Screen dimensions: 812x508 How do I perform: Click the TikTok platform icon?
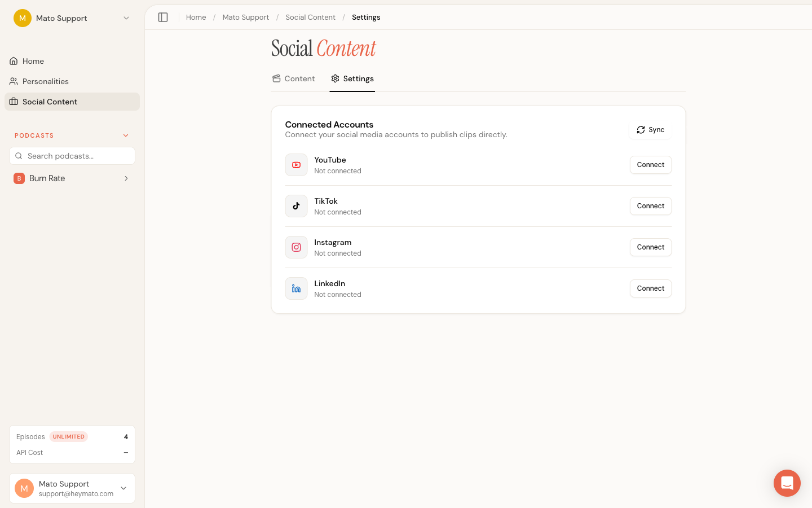click(296, 206)
